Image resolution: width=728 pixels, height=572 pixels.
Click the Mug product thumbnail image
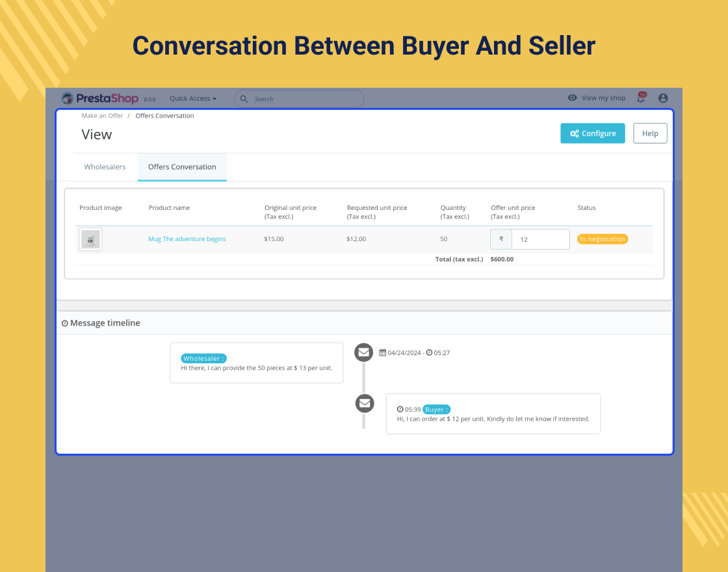[x=90, y=239]
